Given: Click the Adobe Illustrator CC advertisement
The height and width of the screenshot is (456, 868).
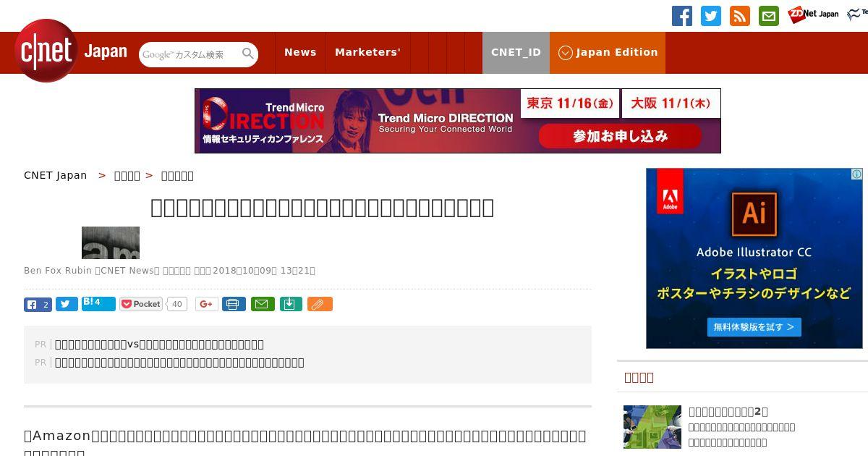Looking at the screenshot, I should tap(754, 258).
